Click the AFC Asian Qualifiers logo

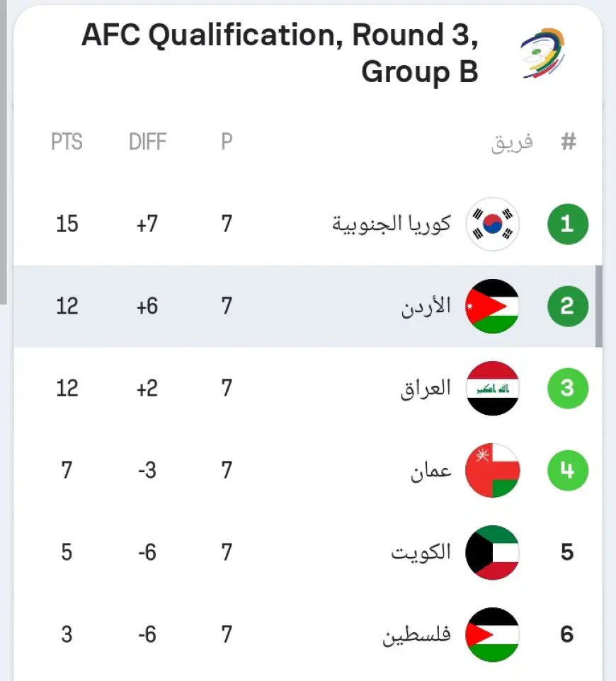[x=543, y=53]
